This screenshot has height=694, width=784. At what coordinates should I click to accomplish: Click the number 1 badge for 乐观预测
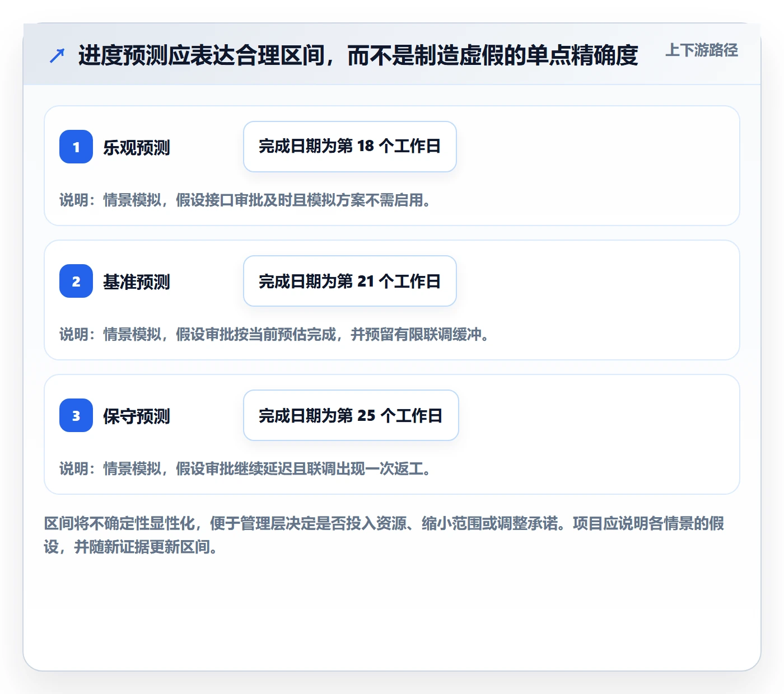(x=76, y=147)
